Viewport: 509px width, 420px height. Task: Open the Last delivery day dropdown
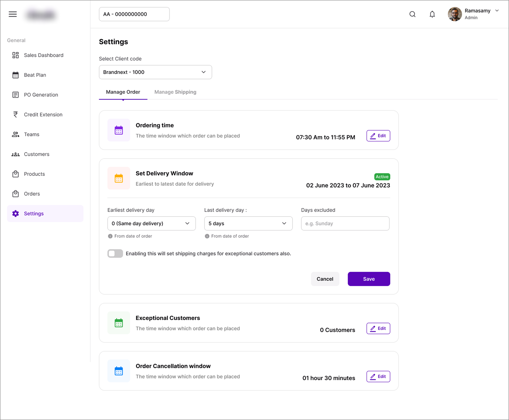(248, 223)
